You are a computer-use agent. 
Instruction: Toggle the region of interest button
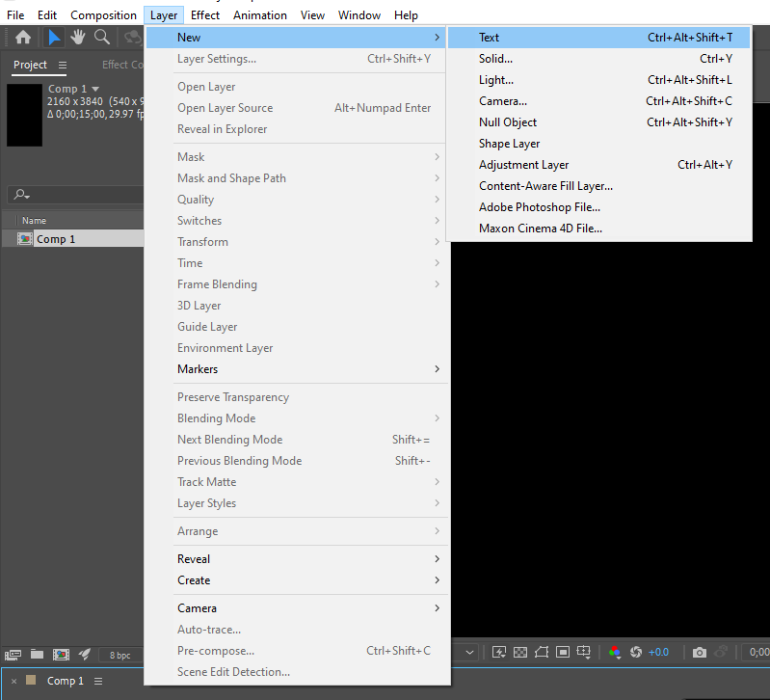[563, 653]
